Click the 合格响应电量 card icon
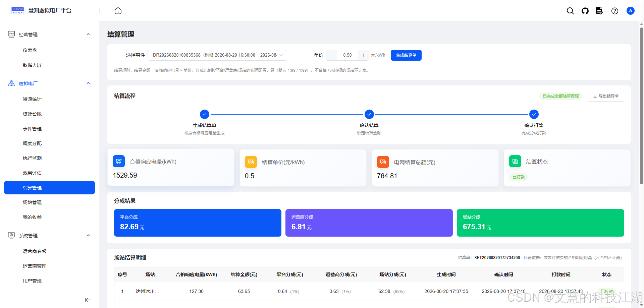The image size is (644, 308). tap(119, 162)
